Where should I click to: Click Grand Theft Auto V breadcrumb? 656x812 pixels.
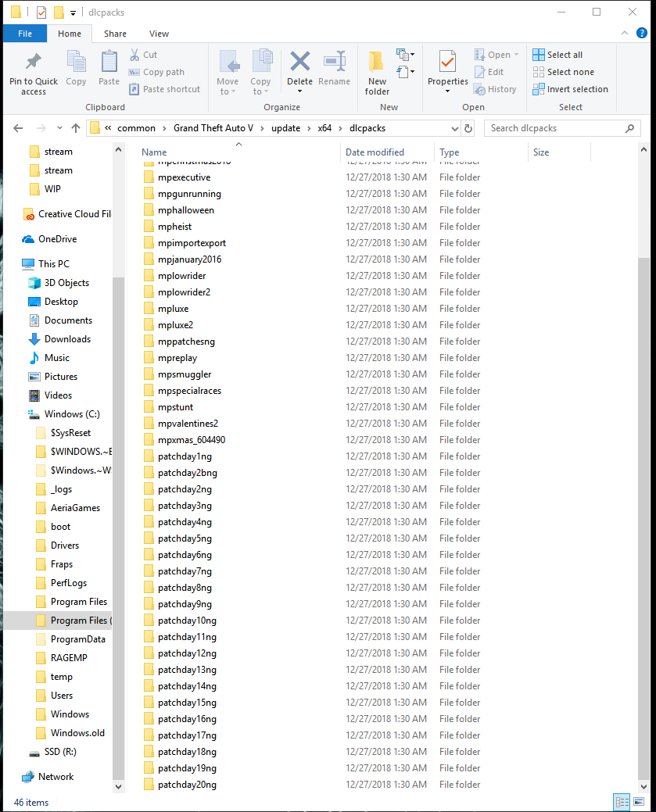coord(213,128)
